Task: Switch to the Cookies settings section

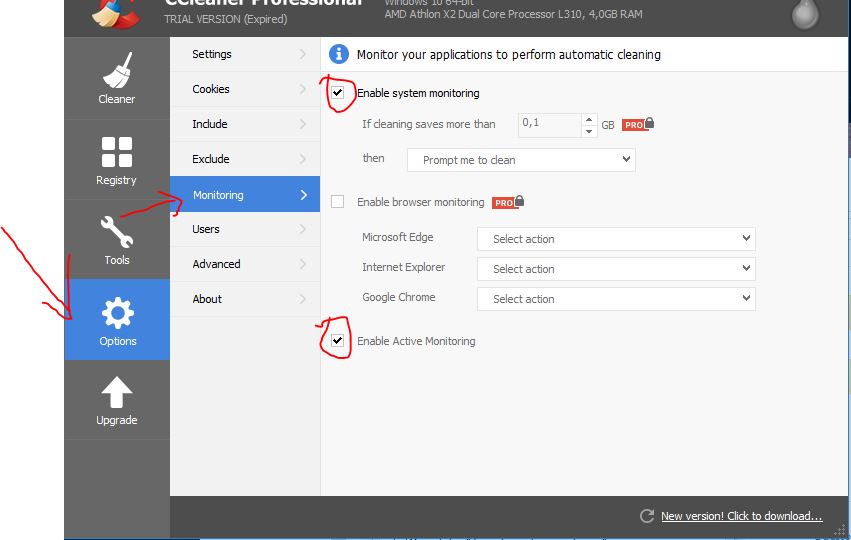Action: point(244,89)
